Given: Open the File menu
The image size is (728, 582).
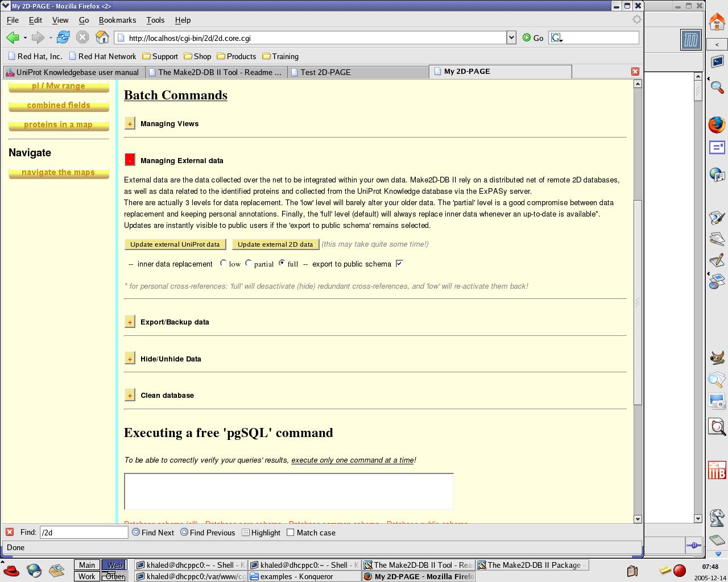Looking at the screenshot, I should (13, 20).
